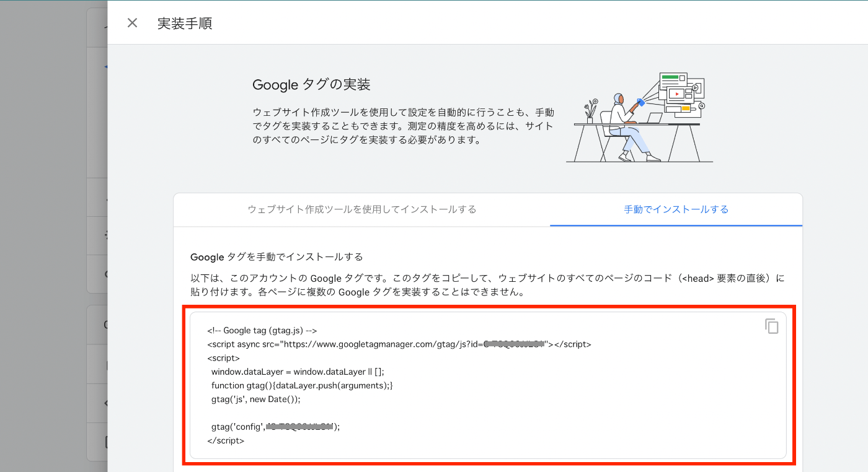The height and width of the screenshot is (472, 868).
Task: Copy the Google tag code with the copy icon
Action: [771, 326]
